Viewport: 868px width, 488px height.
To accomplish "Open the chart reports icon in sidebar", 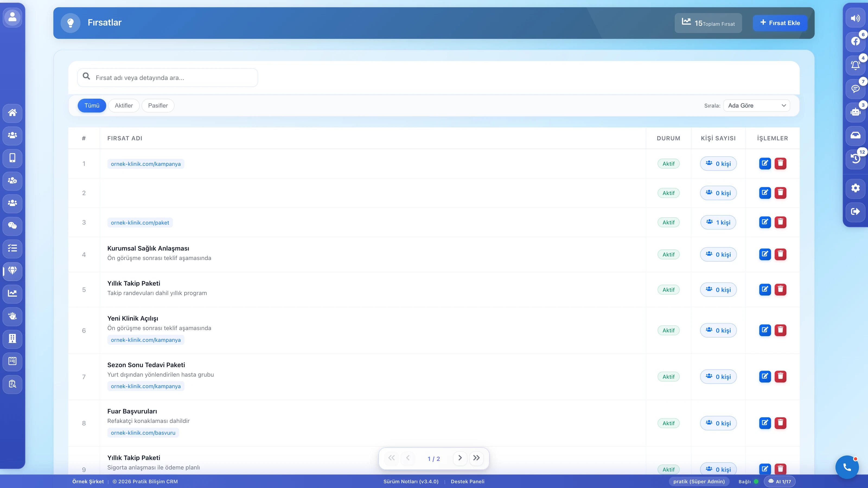I will click(12, 293).
